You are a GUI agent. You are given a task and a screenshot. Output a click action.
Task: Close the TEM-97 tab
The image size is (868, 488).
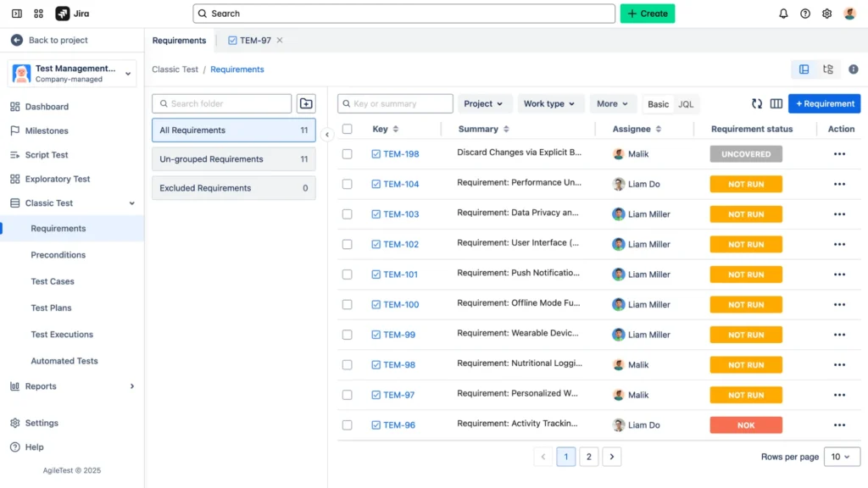pyautogui.click(x=280, y=40)
